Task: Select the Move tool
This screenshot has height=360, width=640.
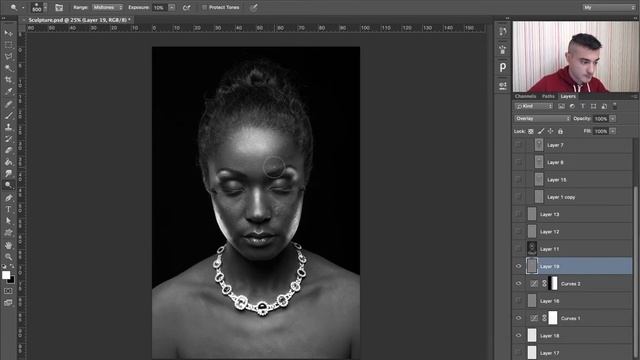Action: 8,33
